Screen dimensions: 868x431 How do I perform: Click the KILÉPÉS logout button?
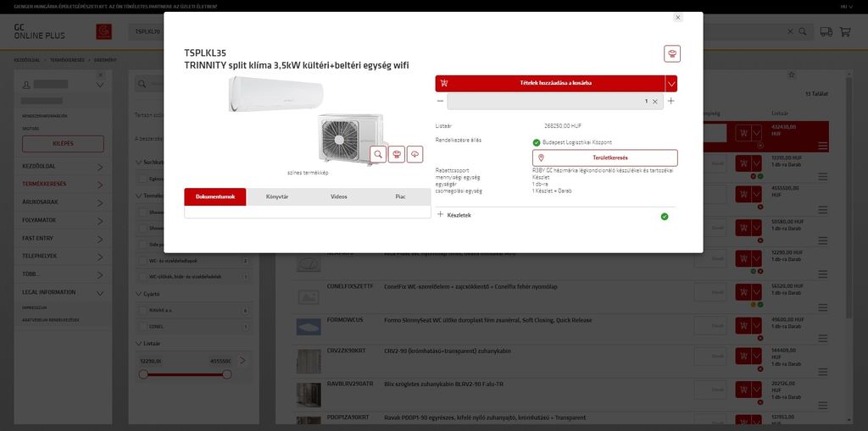[x=63, y=144]
